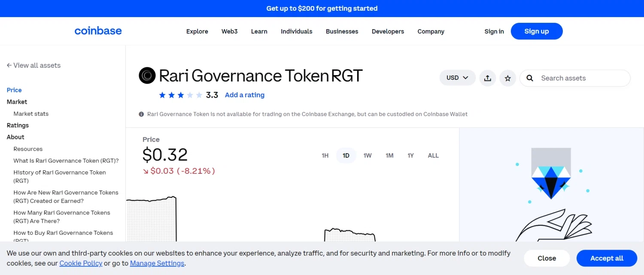This screenshot has height=275, width=644.
Task: Click the second rating star
Action: point(171,95)
